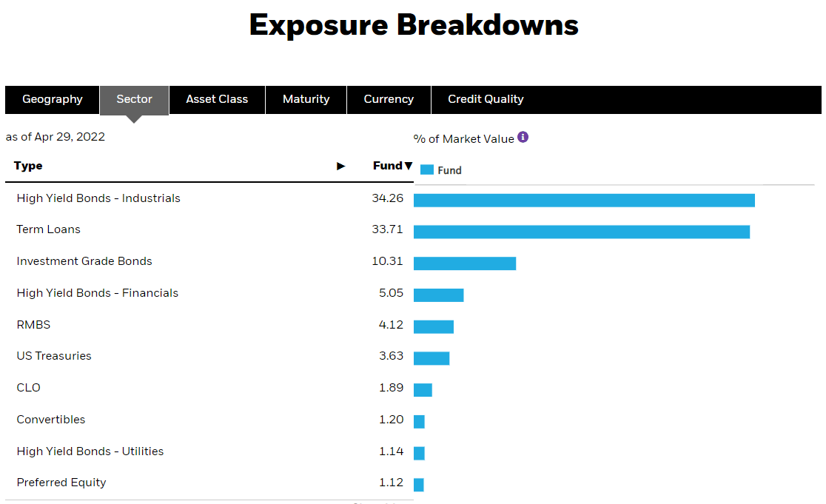Open the Currency tab

(x=389, y=99)
